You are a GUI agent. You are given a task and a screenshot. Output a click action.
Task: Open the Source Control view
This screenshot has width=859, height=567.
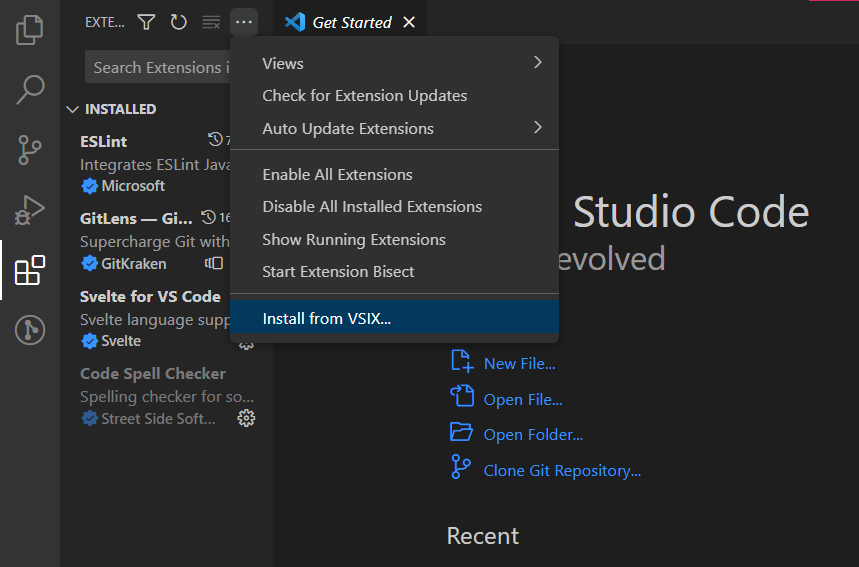tap(30, 150)
